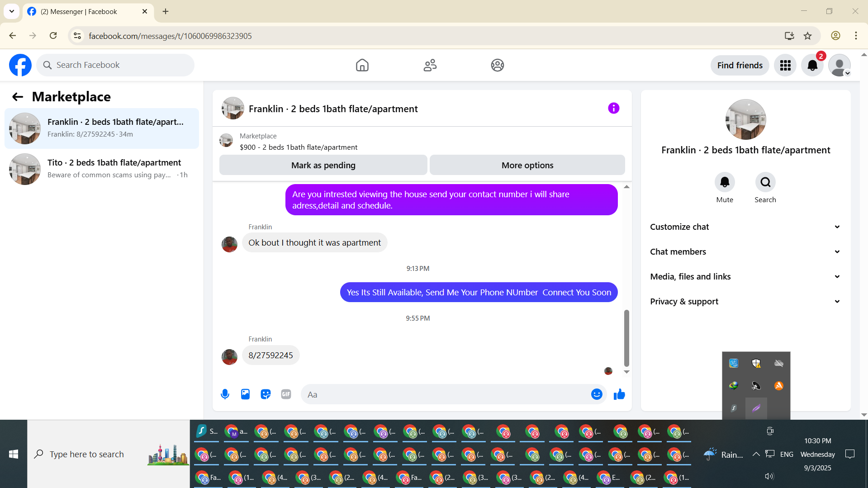Screen dimensions: 868x488
Task: Open the $900 Marketplace listing link
Action: (x=299, y=147)
